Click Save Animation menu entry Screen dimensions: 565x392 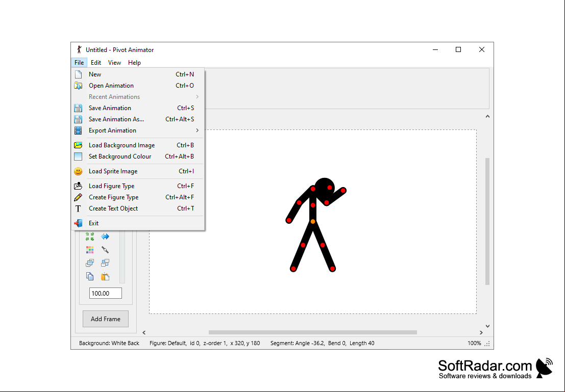tap(138, 108)
